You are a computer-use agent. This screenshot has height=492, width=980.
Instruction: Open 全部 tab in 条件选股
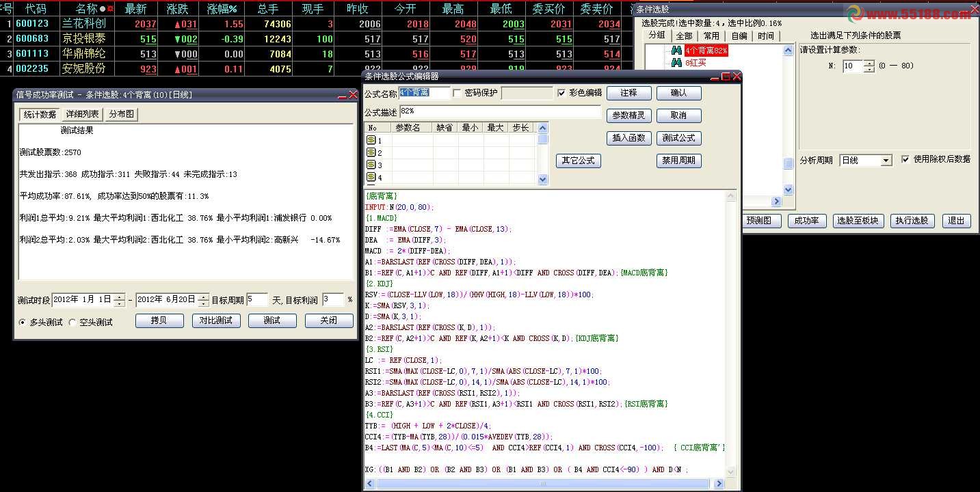(684, 36)
